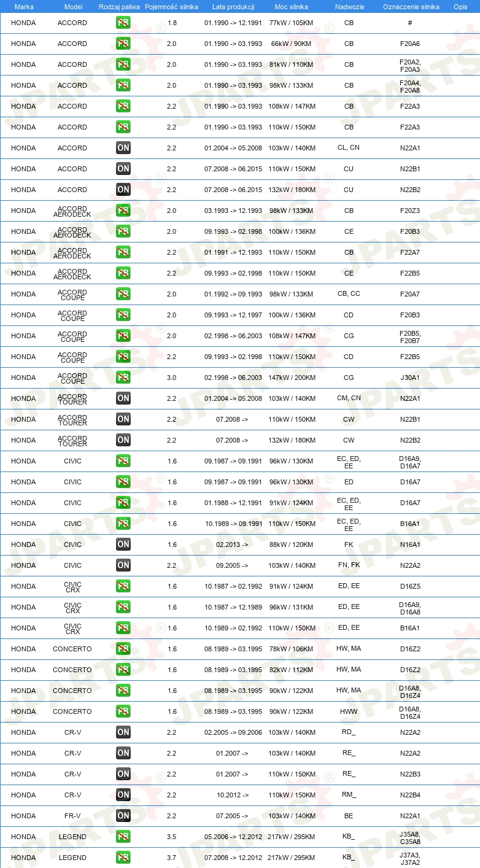Click the petrol icon in the Accord Aerodeck F20Z3 row
This screenshot has height=868, width=480.
coord(123,211)
